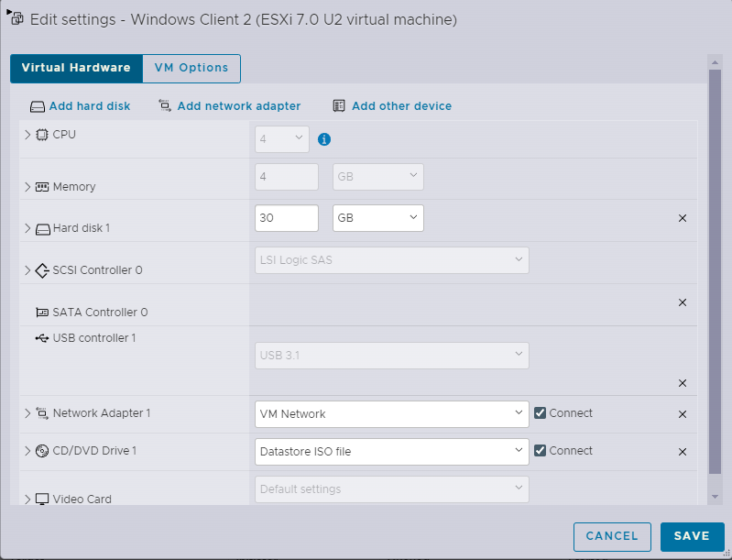Screen dimensions: 732x560
Task: Open the Video Card Default settings dropdown
Action: click(x=392, y=489)
